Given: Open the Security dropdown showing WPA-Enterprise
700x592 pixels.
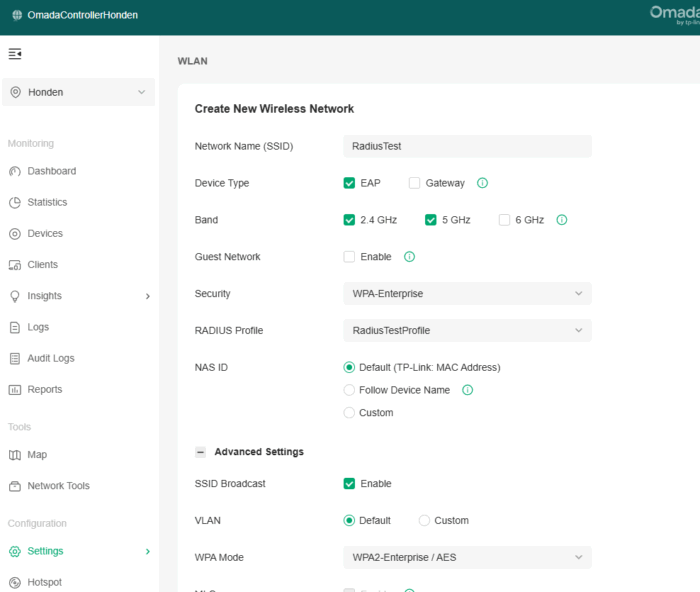Looking at the screenshot, I should (x=466, y=293).
